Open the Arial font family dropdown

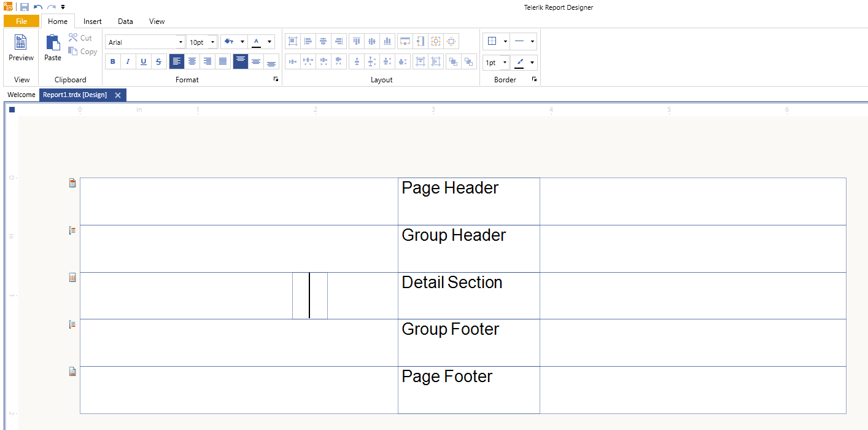(x=180, y=42)
